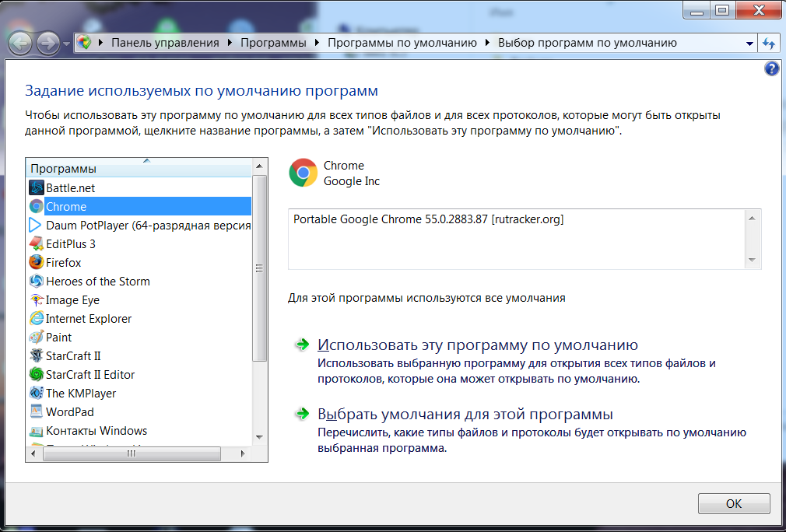Click the KMPlayer icon

tap(36, 393)
